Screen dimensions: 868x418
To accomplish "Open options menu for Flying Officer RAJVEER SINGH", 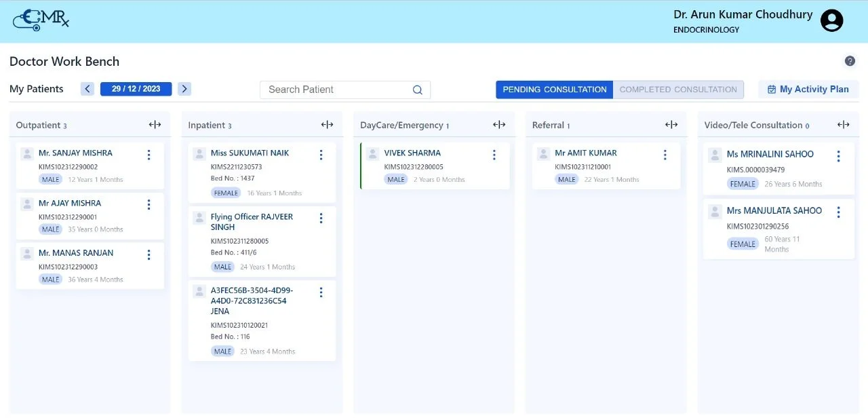I will pyautogui.click(x=321, y=218).
